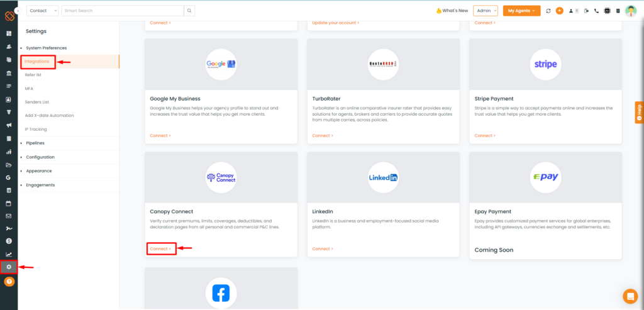Expand the Configuration section
Image resolution: width=644 pixels, height=310 pixels.
[x=40, y=157]
